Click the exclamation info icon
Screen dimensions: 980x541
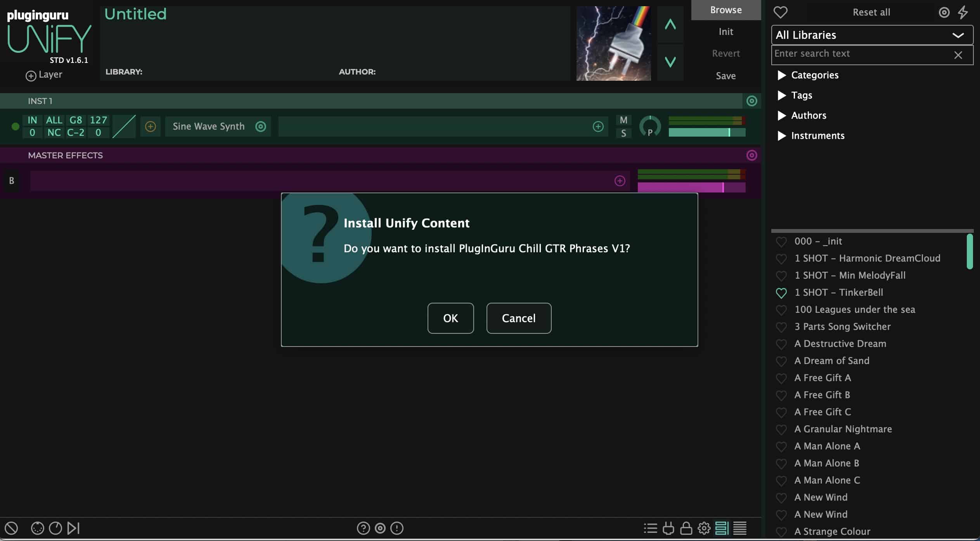coord(397,528)
